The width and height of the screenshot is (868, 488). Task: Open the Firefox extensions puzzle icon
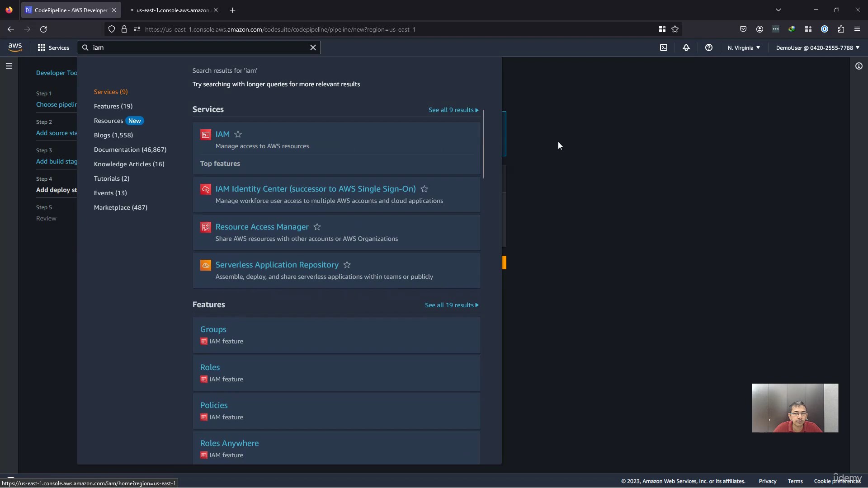pyautogui.click(x=841, y=29)
